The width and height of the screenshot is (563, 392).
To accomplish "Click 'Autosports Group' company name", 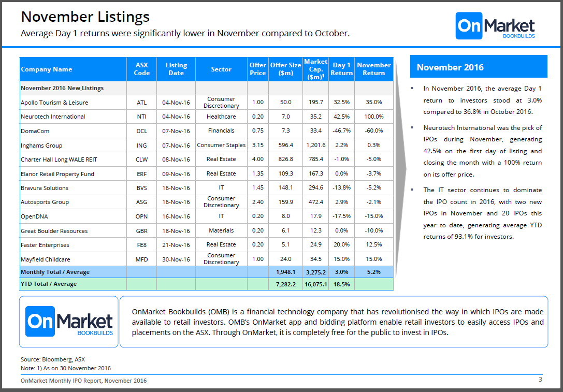I will click(45, 202).
